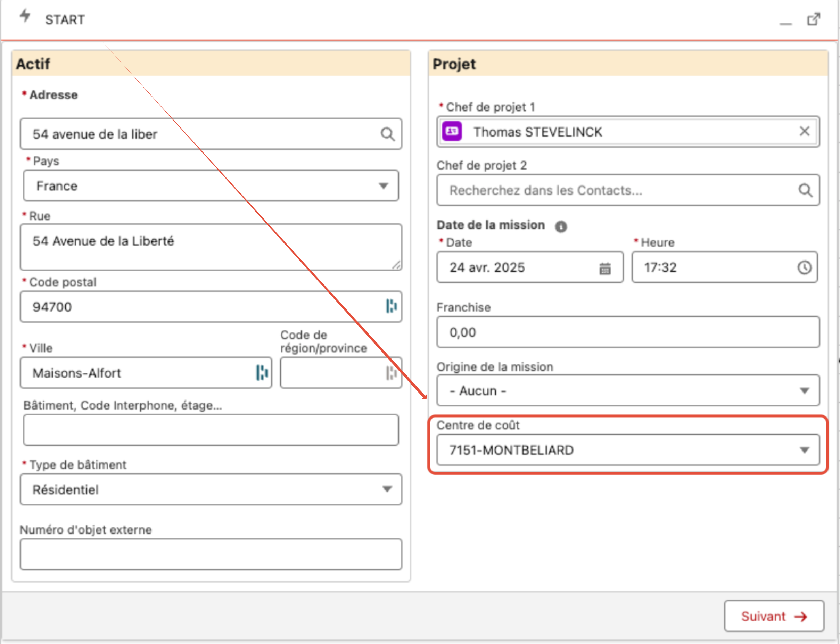Screen dimensions: 840x644
Task: Remove Thomas STEVELINCK from Chef de projet 1
Action: point(804,131)
